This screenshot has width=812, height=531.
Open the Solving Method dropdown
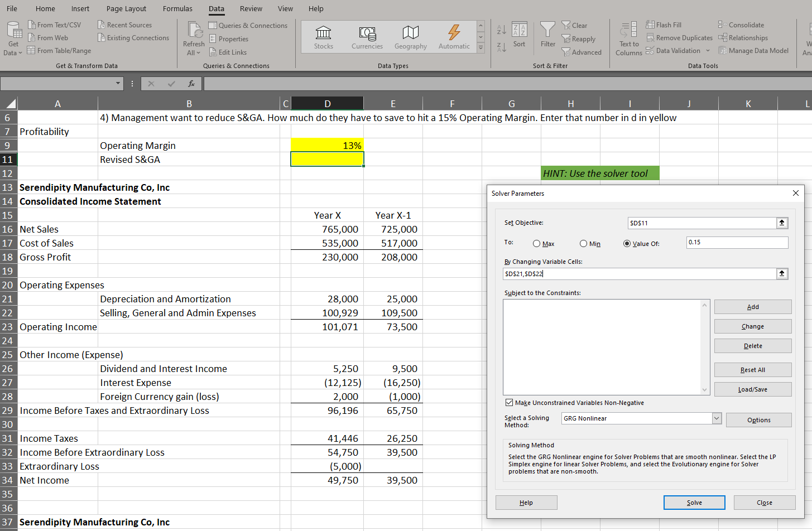(x=717, y=418)
